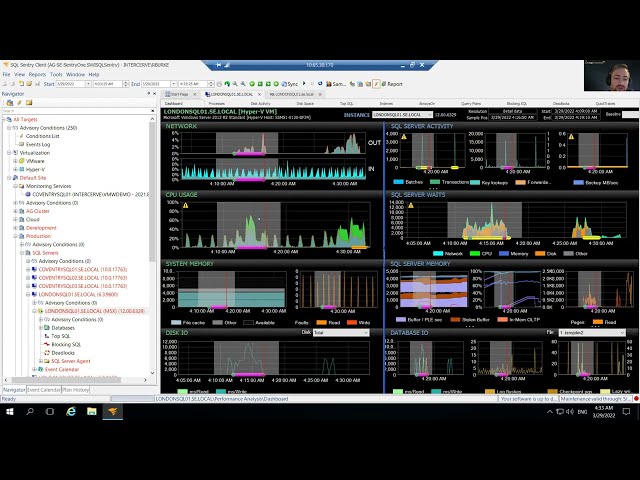The width and height of the screenshot is (640, 480).
Task: Open the INSTANCE combo box
Action: [x=402, y=115]
